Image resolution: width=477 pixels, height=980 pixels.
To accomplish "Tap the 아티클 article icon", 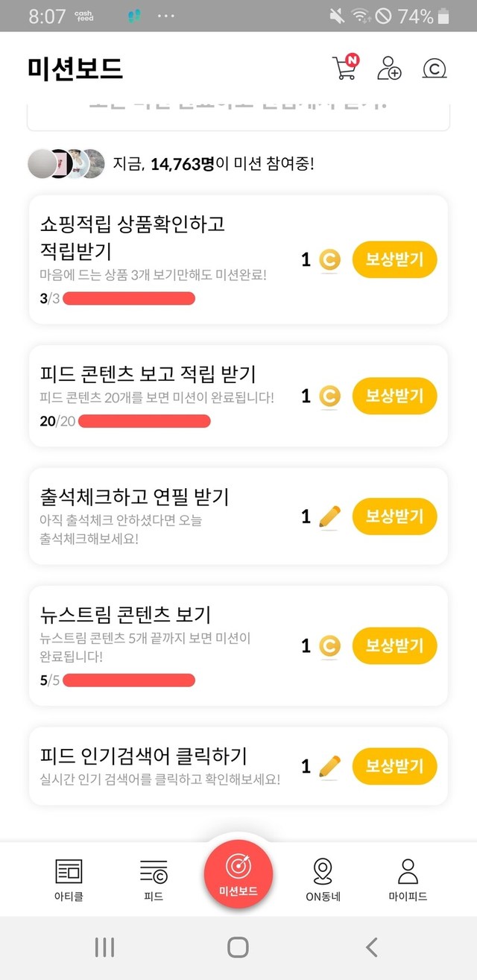I will [69, 870].
